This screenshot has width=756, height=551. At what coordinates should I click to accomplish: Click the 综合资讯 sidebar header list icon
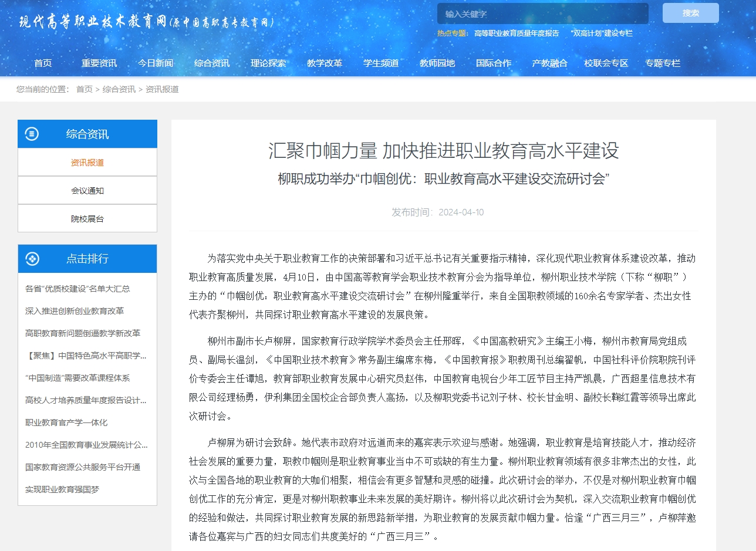(32, 134)
